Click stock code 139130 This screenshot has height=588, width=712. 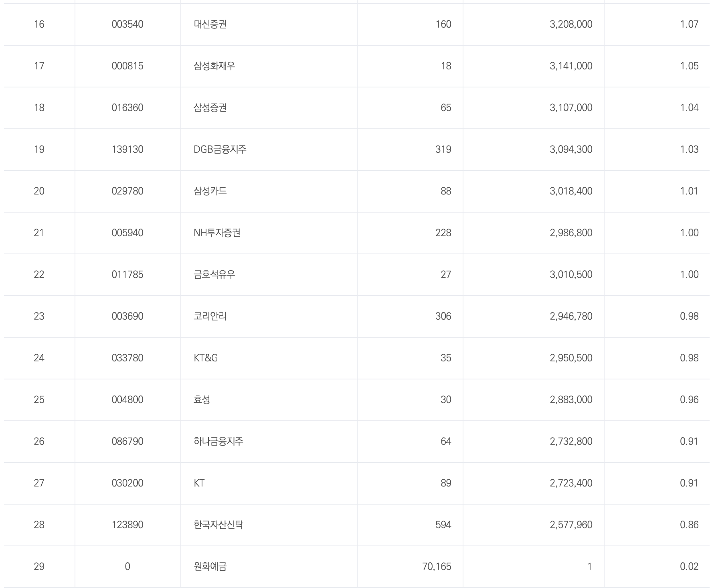127,150
